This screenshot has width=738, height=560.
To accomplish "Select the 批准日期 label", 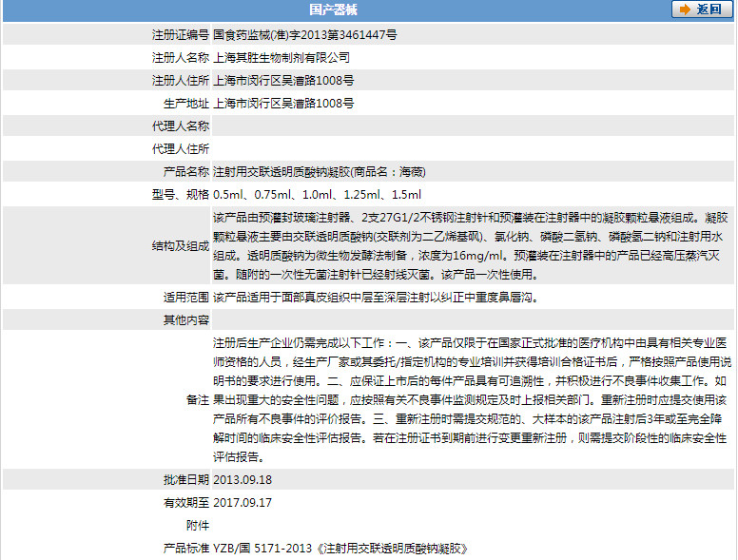I will coord(185,479).
